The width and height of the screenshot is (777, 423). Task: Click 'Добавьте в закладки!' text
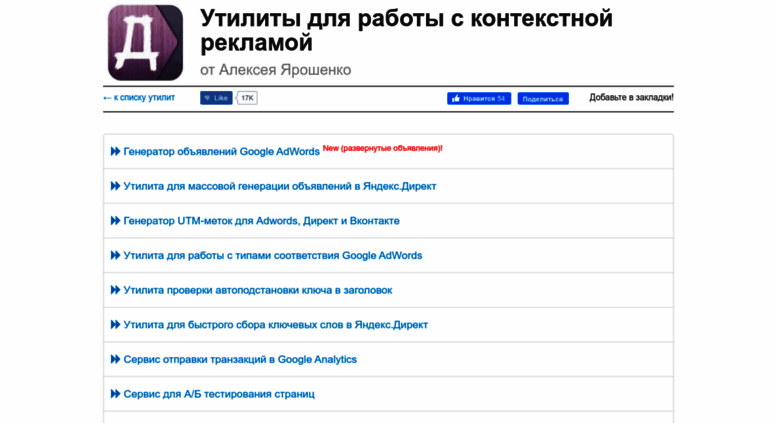click(x=631, y=98)
